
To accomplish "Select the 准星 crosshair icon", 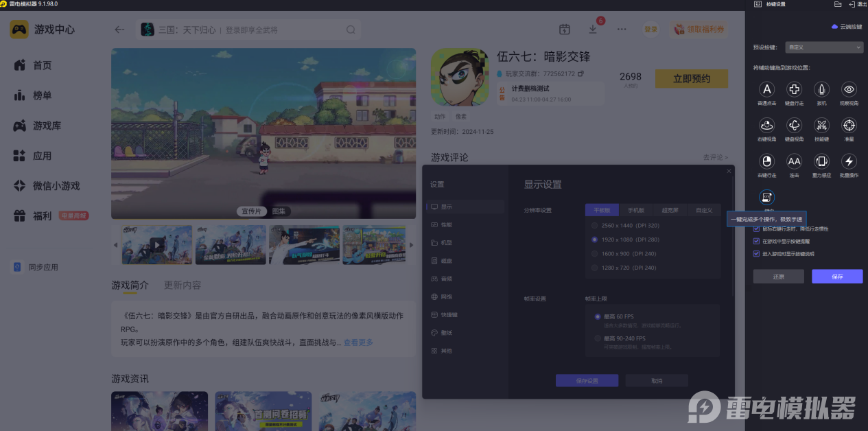I will click(x=849, y=125).
